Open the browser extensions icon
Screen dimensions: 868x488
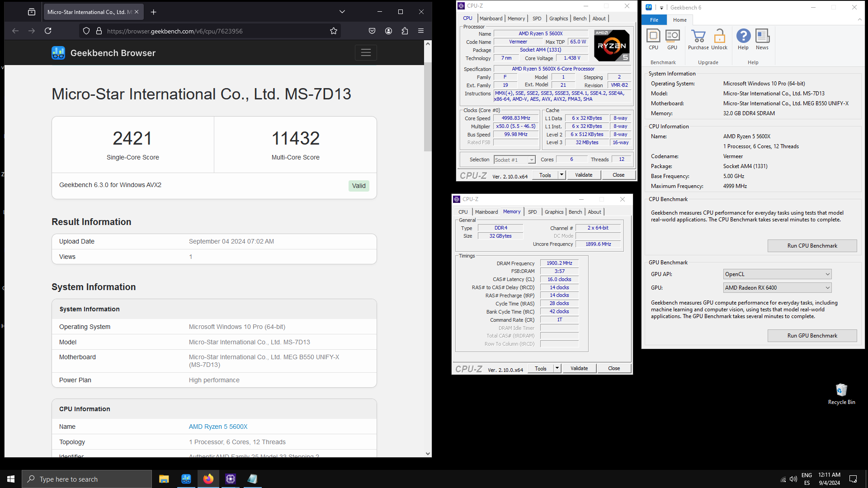(x=405, y=31)
